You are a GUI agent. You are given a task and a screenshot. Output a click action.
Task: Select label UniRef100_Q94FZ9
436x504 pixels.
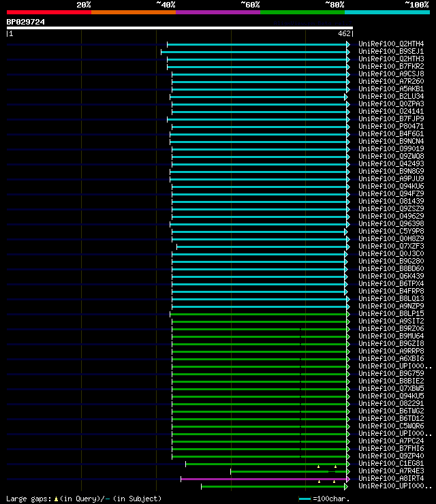click(391, 193)
